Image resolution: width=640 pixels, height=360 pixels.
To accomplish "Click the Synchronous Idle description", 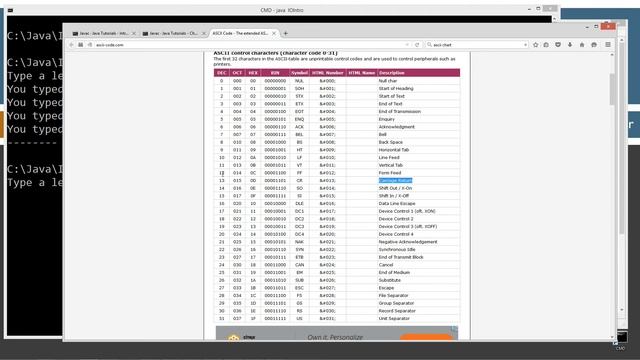I will coord(397,249).
